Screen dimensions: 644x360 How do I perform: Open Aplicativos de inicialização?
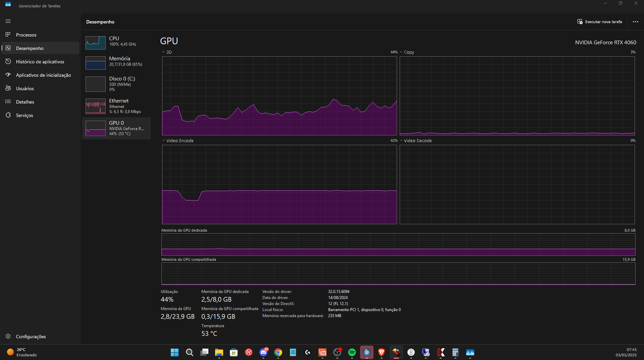[x=40, y=75]
